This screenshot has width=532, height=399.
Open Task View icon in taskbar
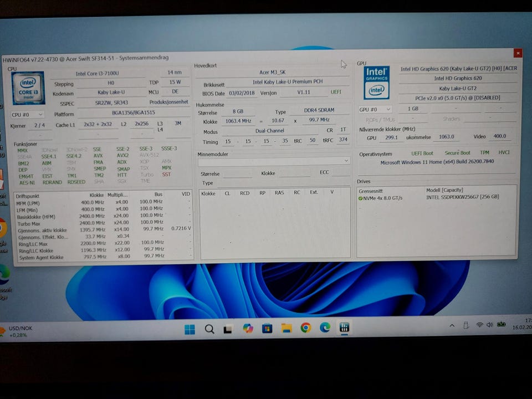pyautogui.click(x=228, y=329)
